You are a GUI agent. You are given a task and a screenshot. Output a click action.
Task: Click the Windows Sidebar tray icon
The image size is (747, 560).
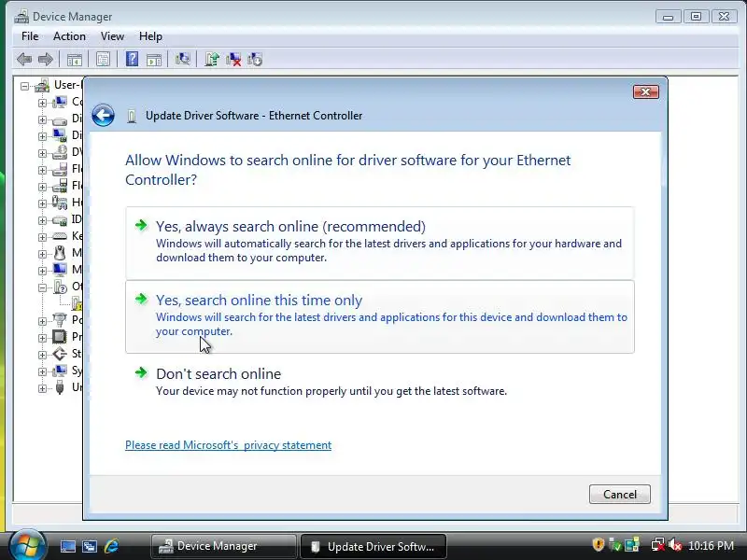[x=632, y=544]
